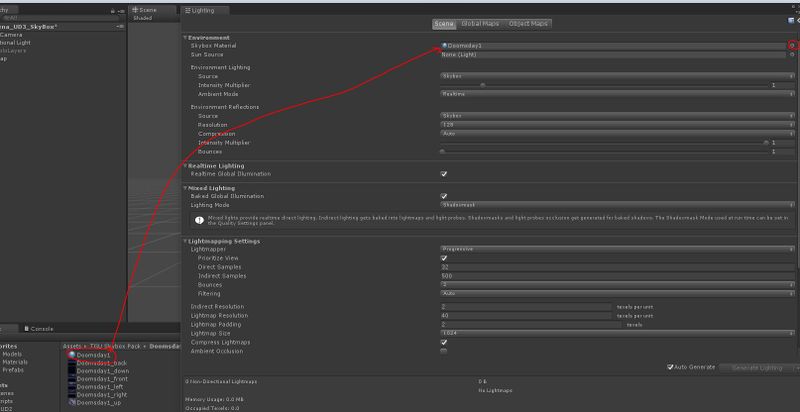This screenshot has height=412, width=800.
Task: Open the Lightmap Size dropdown
Action: (617, 333)
